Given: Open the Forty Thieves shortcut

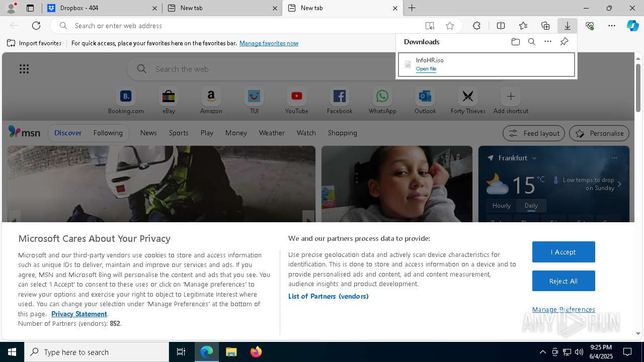Looking at the screenshot, I should pos(468,101).
